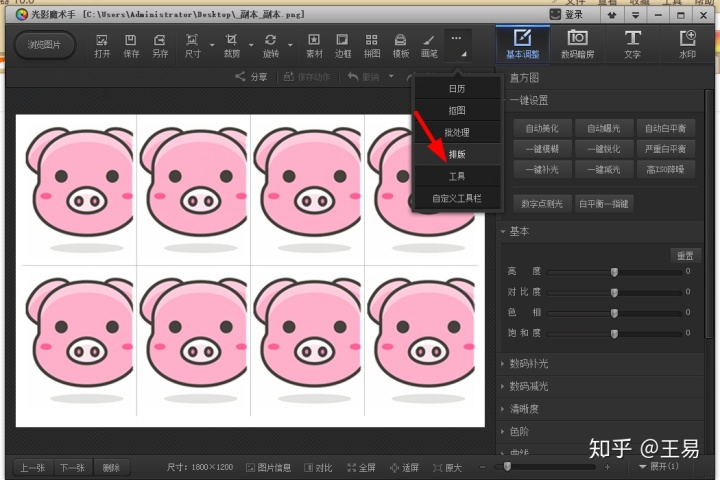Click the 直方图 histogram header
The width and height of the screenshot is (720, 480).
click(x=524, y=78)
